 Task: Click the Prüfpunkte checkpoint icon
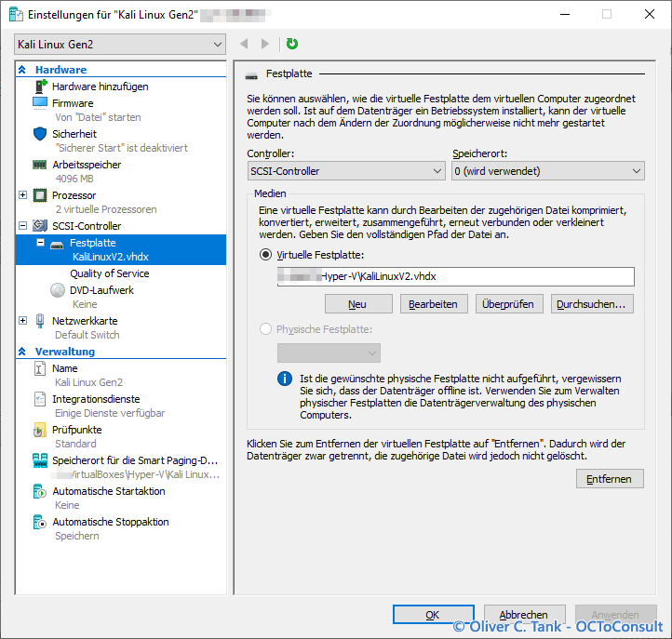40,431
